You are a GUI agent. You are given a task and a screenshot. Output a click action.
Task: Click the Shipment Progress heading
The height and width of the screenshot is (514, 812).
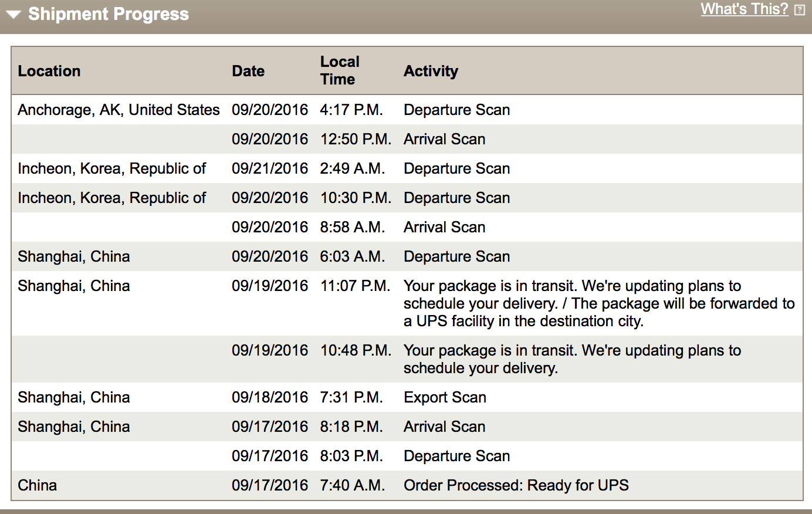tap(109, 14)
